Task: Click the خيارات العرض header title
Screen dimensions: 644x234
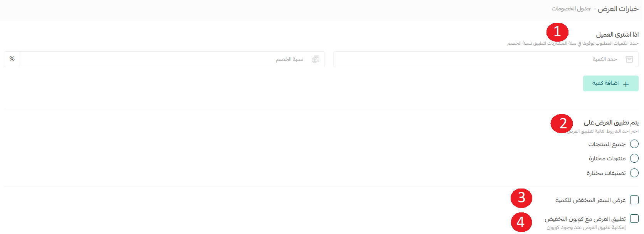Action: [x=618, y=9]
